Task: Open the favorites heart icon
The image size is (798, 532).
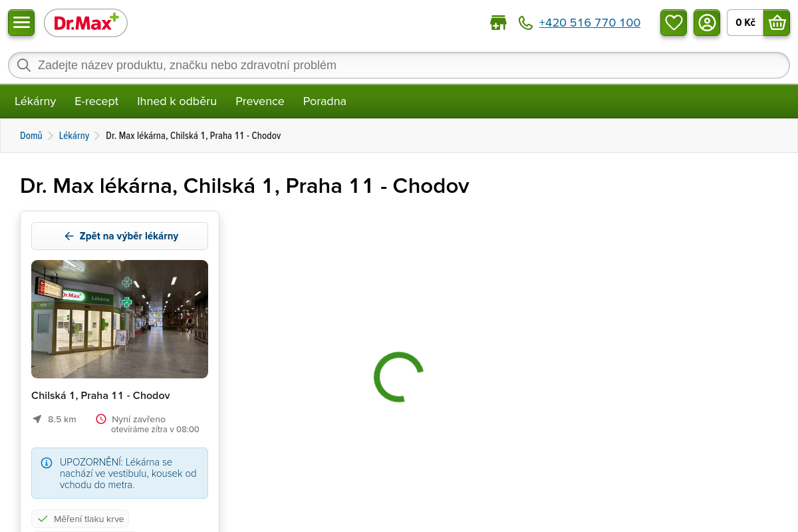Action: (674, 23)
